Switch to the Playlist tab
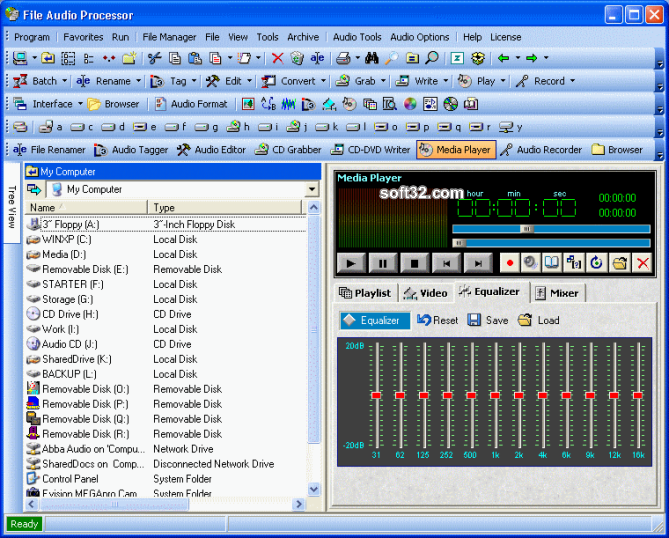The image size is (669, 538). pyautogui.click(x=365, y=293)
